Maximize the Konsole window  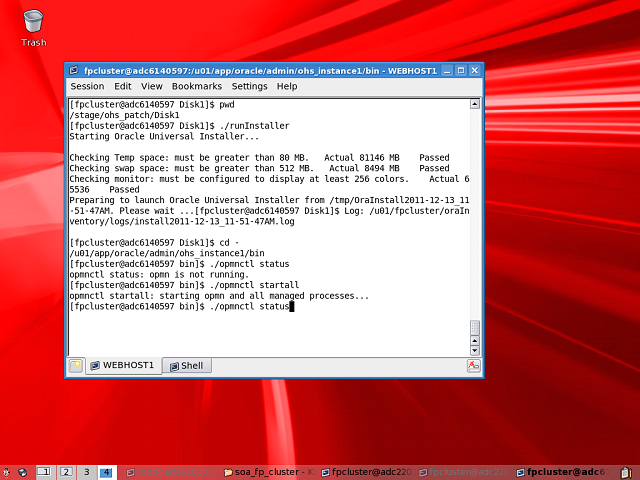[x=461, y=71]
